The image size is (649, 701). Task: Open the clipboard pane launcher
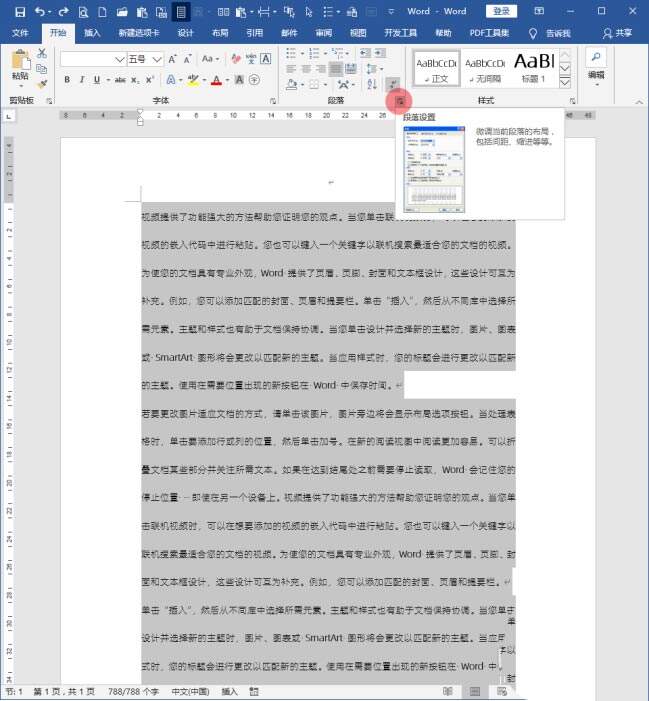49,101
